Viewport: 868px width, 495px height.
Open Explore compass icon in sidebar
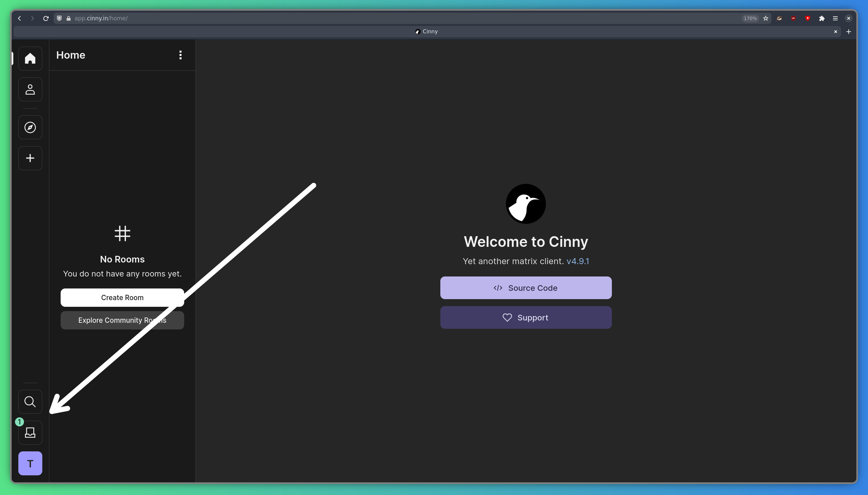30,128
